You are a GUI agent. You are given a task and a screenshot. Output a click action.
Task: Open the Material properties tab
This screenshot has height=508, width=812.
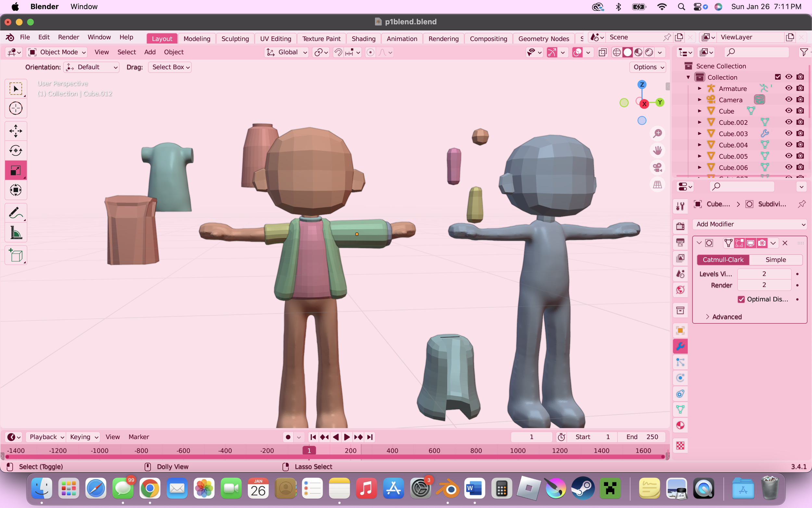pos(680,425)
